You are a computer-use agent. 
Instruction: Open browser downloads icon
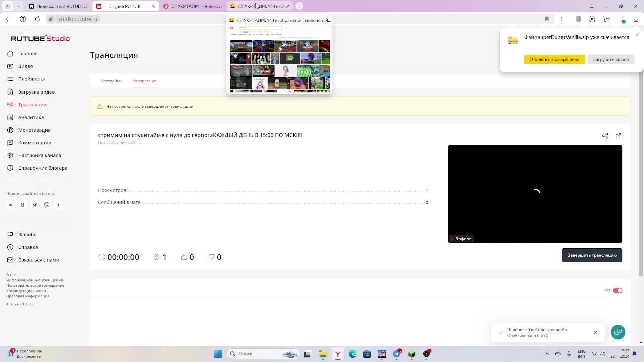coord(636,19)
